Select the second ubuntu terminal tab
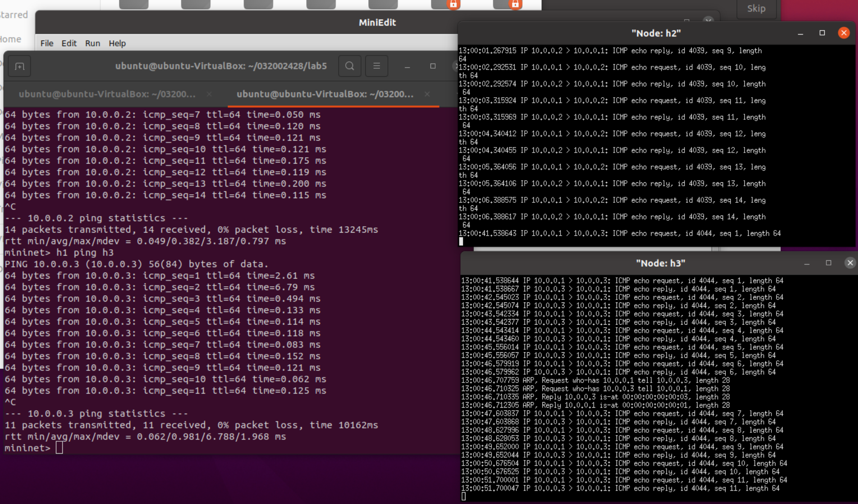 [x=325, y=94]
